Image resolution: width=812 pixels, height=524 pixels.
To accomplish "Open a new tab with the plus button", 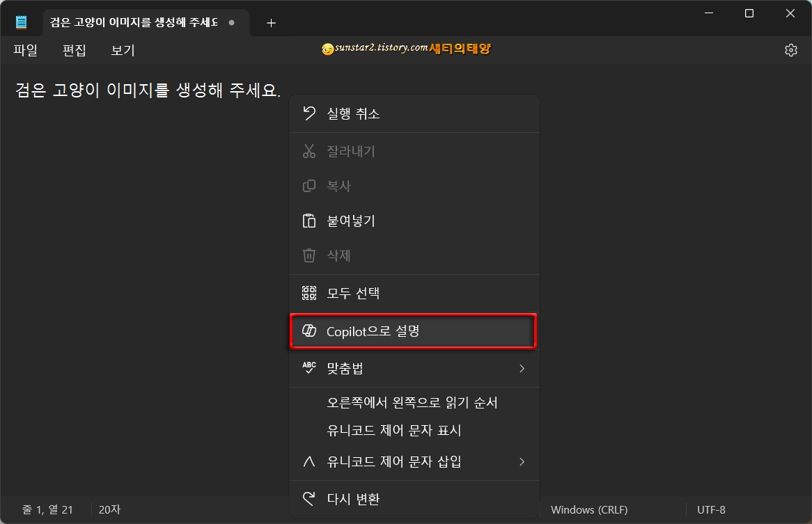I will coord(271,22).
